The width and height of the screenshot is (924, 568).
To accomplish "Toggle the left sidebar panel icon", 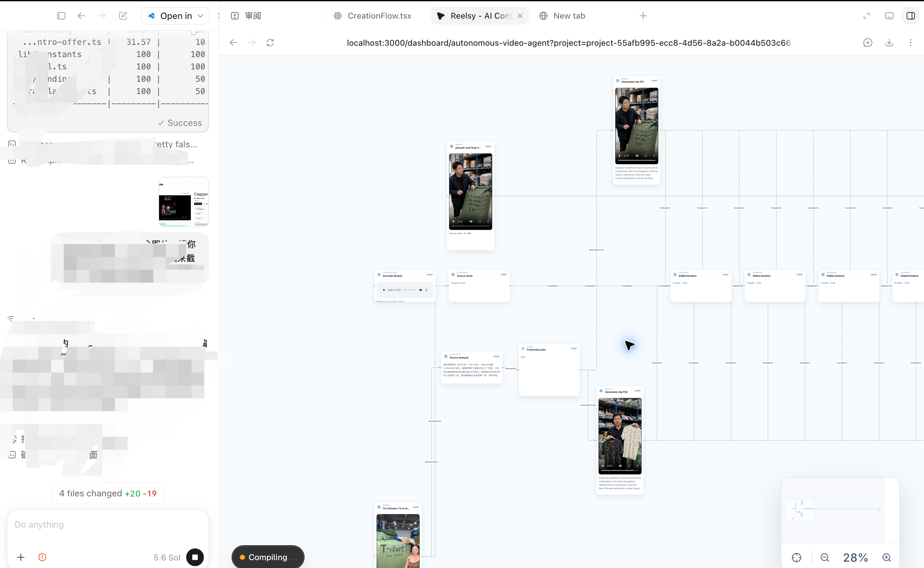I will tap(61, 16).
